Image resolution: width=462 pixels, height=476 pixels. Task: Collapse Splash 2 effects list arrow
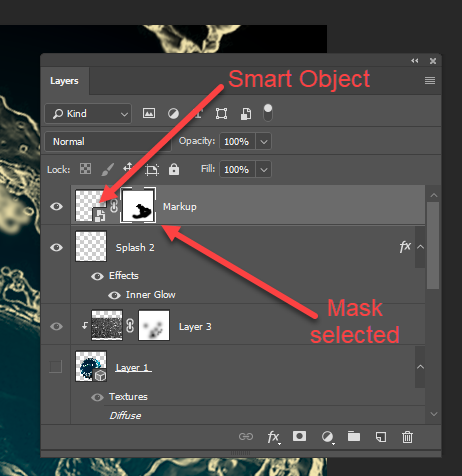[421, 247]
